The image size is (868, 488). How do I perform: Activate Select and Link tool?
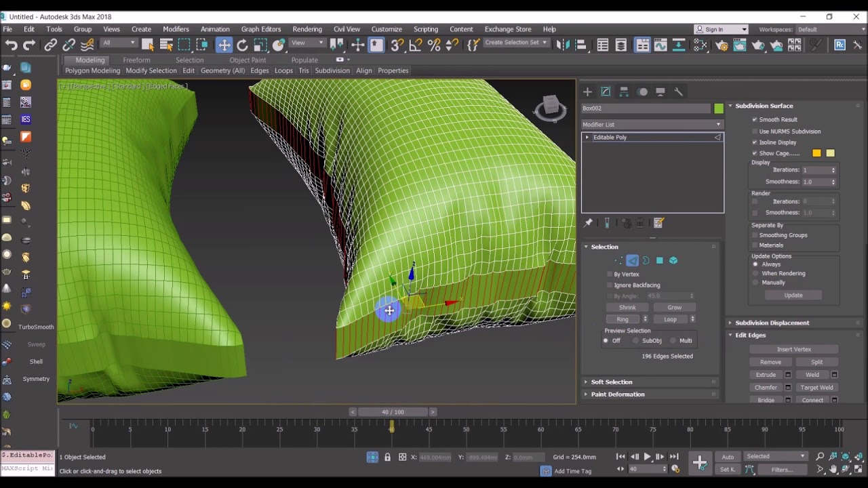pos(50,45)
